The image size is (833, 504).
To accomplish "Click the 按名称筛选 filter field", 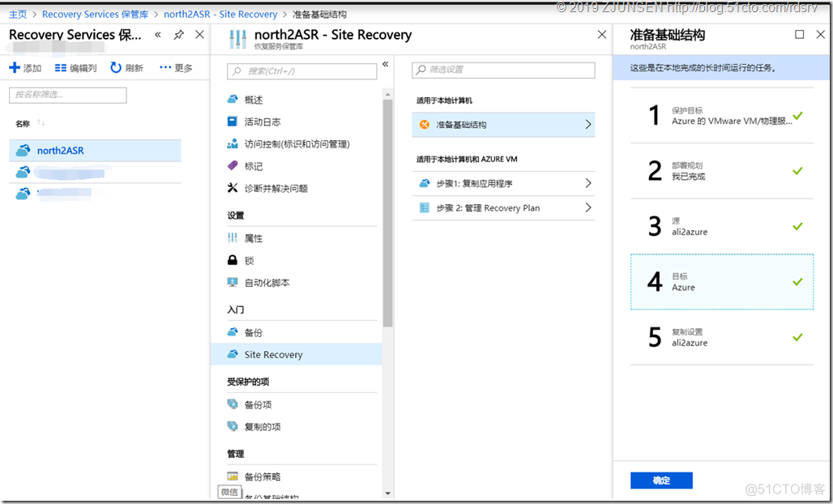I will click(68, 95).
